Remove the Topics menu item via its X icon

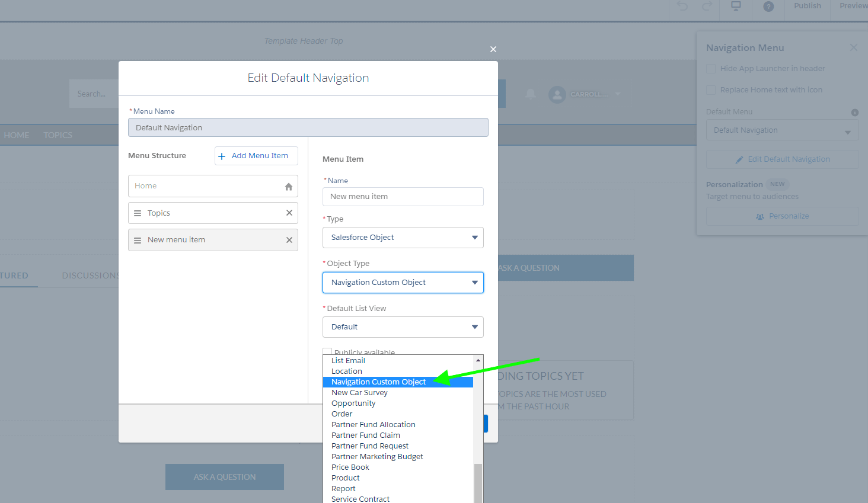tap(289, 213)
